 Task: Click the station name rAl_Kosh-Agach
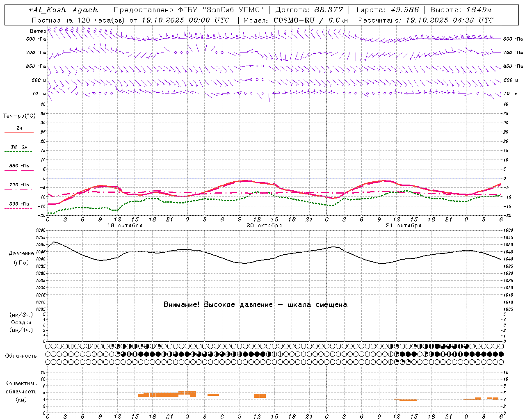click(x=64, y=10)
